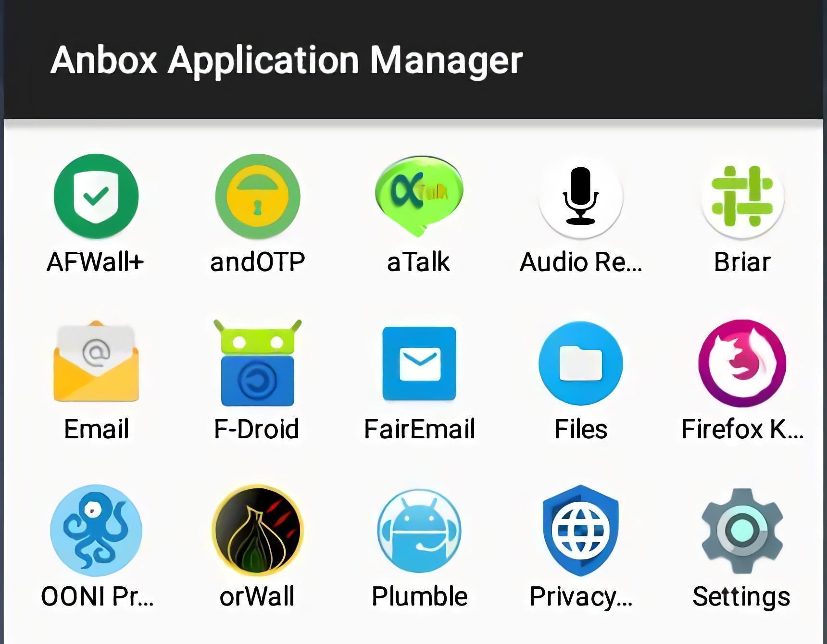Open the Settings gear icon

(742, 530)
